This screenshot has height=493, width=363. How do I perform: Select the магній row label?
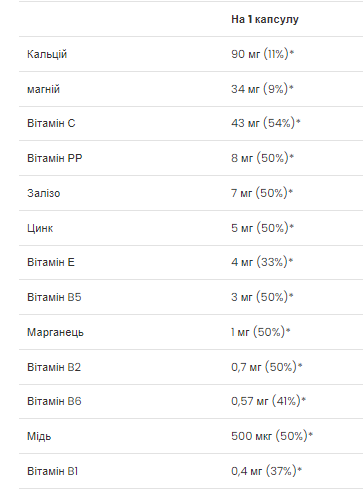click(x=43, y=89)
